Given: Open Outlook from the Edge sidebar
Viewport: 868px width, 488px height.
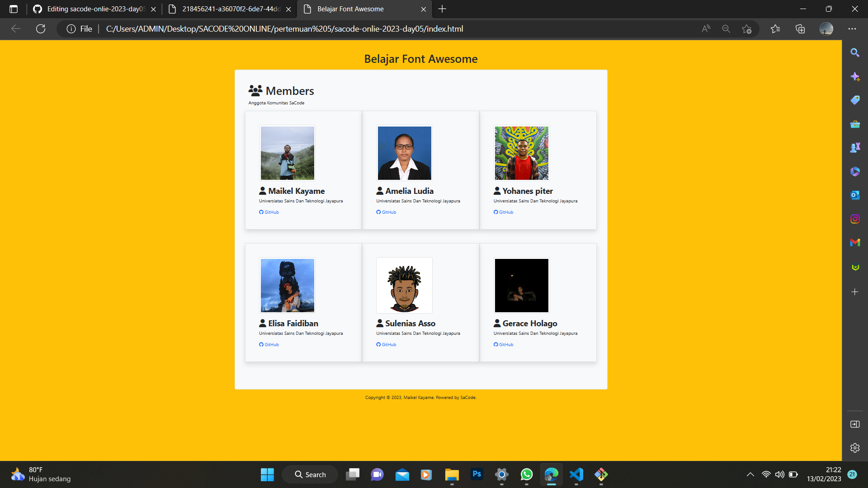Looking at the screenshot, I should coord(855,195).
